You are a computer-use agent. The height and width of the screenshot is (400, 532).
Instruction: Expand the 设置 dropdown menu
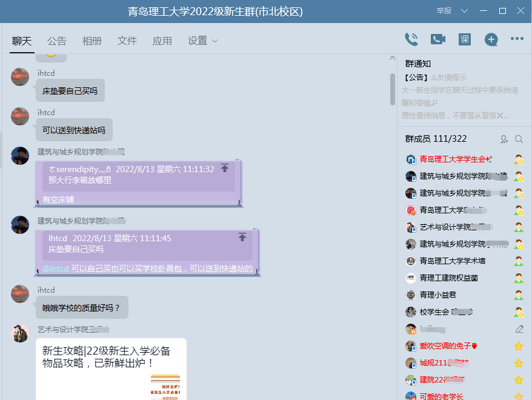[214, 41]
